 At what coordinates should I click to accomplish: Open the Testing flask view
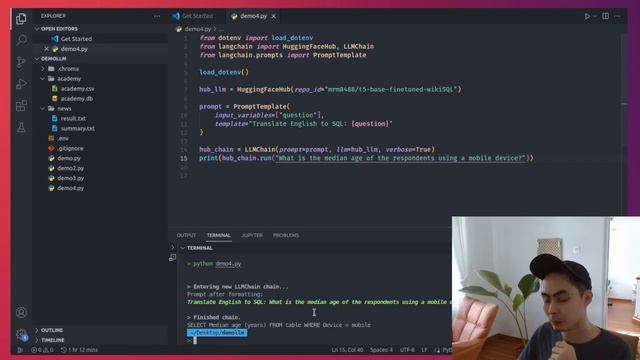(x=21, y=127)
